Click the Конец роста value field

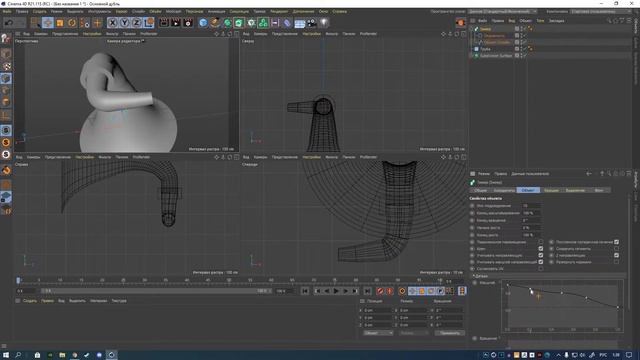tap(531, 235)
